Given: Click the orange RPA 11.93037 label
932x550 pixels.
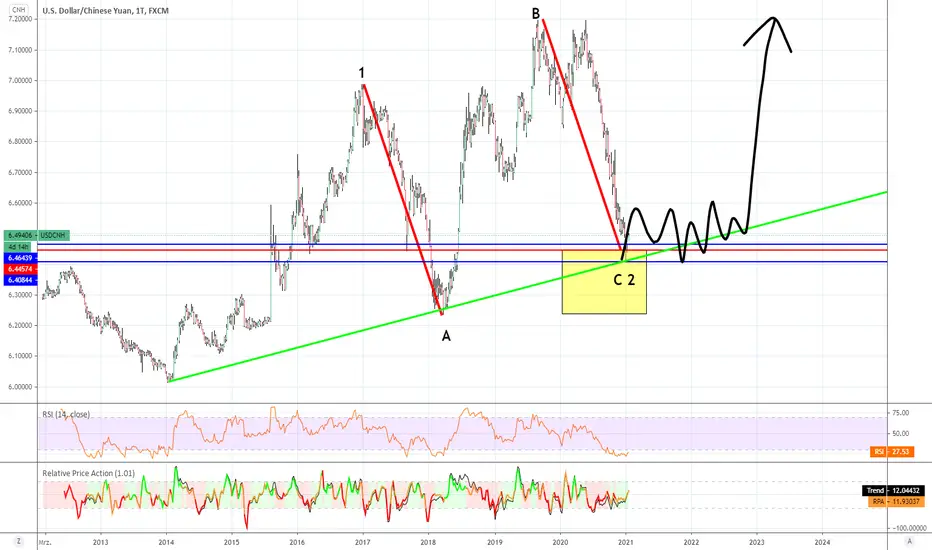Looking at the screenshot, I should 896,502.
